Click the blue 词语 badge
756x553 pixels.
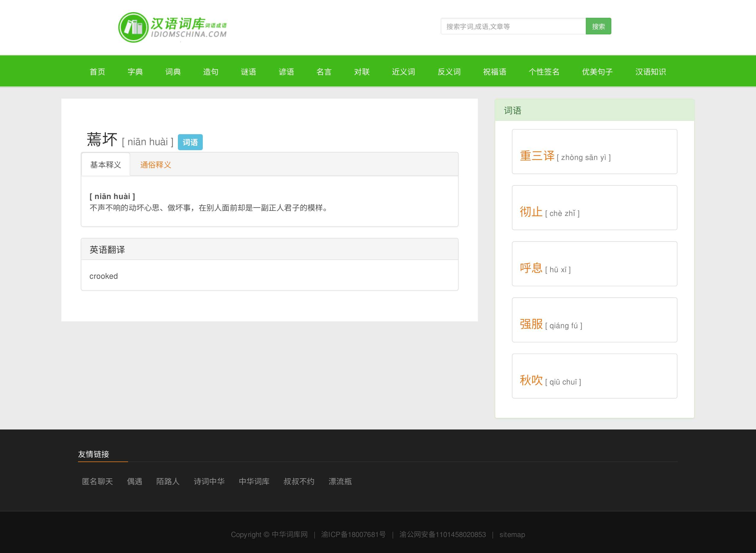(190, 142)
